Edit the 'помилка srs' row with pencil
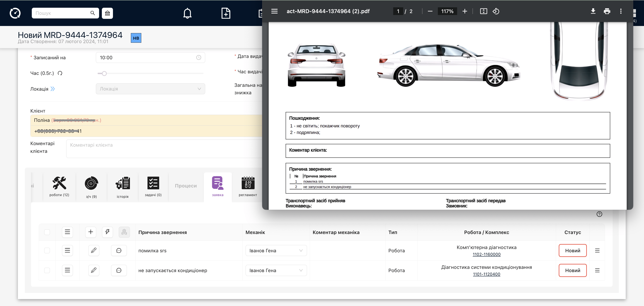This screenshot has height=306, width=644. click(x=94, y=251)
